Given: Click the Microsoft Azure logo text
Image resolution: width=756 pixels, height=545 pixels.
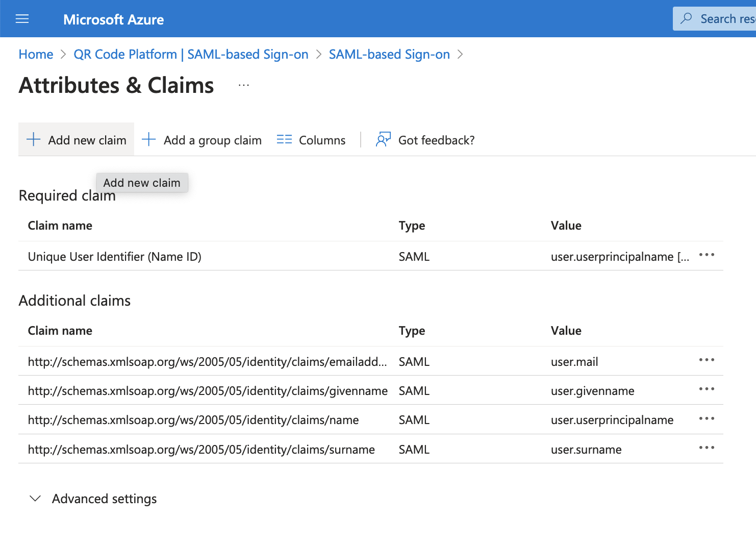Looking at the screenshot, I should [113, 19].
